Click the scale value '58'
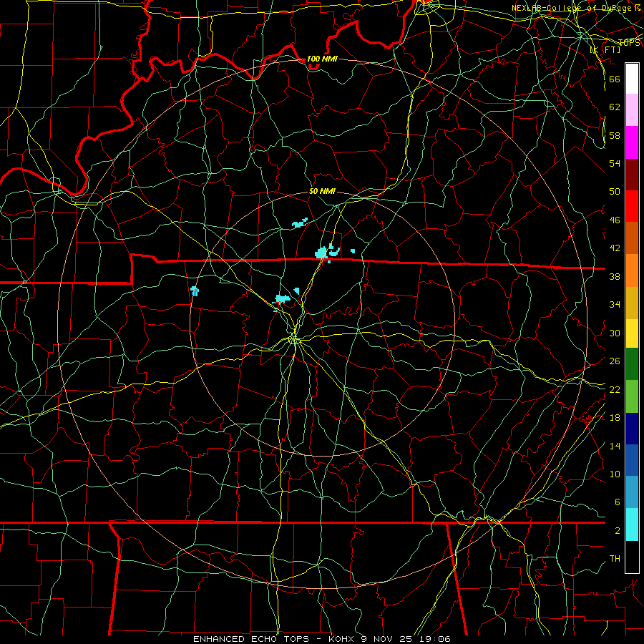The width and height of the screenshot is (644, 644). pyautogui.click(x=615, y=135)
